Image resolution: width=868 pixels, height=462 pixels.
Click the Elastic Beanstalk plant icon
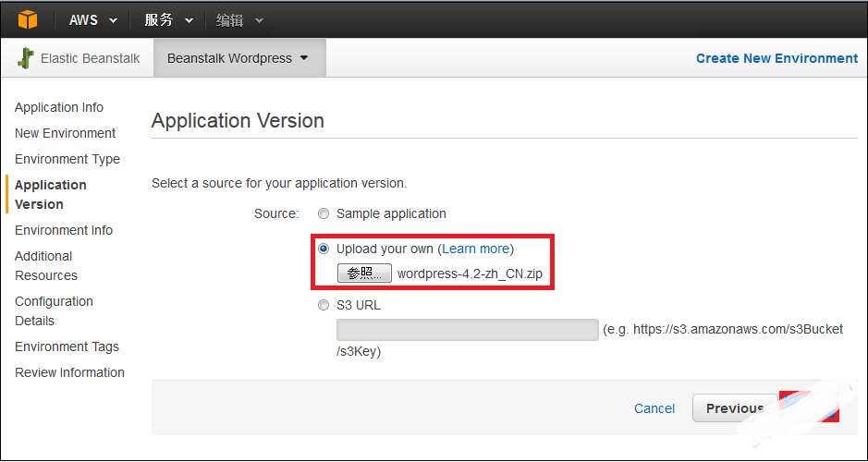(26, 58)
